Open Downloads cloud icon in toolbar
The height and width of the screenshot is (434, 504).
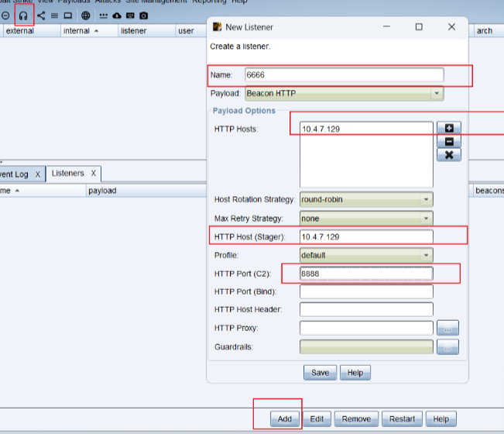point(117,15)
